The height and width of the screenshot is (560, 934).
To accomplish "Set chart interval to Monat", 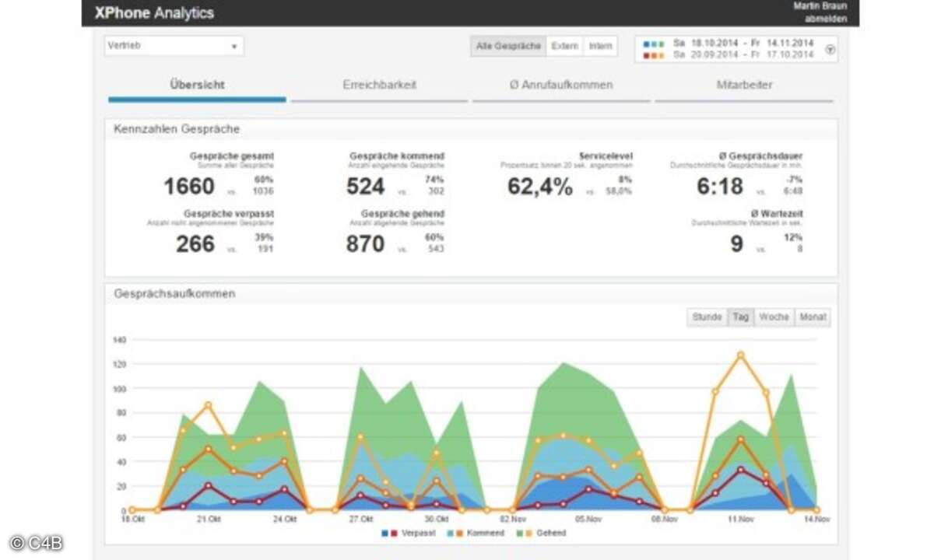I will (x=813, y=317).
